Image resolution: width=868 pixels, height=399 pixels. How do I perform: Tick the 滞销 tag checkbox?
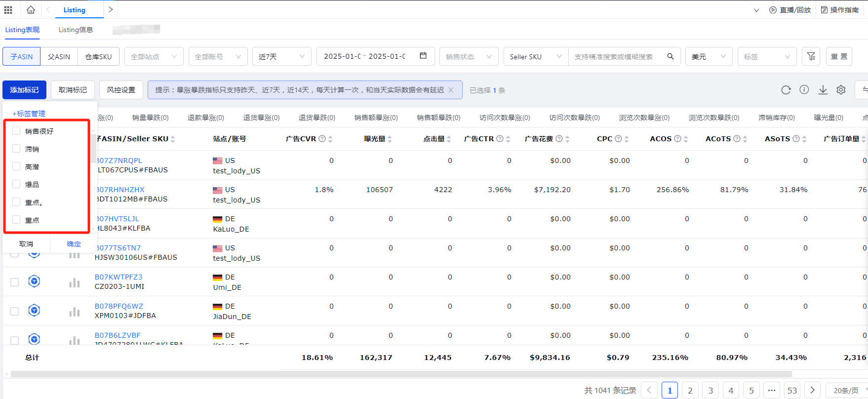[x=16, y=149]
